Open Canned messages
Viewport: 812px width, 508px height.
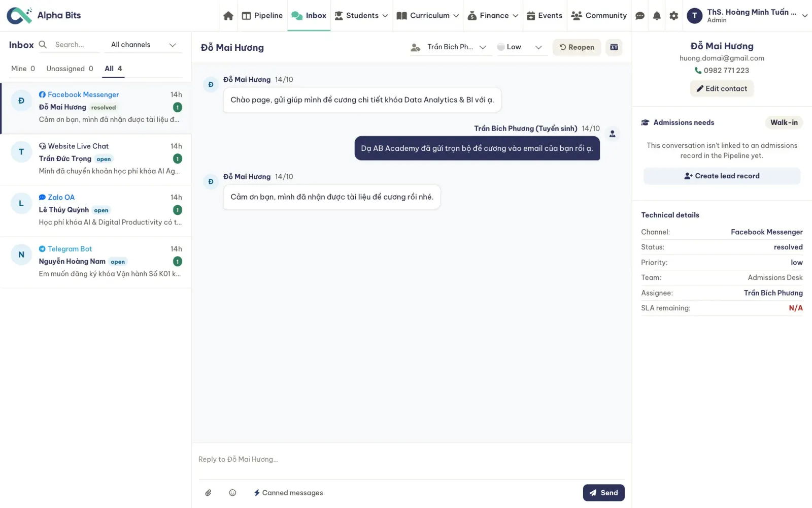point(288,493)
